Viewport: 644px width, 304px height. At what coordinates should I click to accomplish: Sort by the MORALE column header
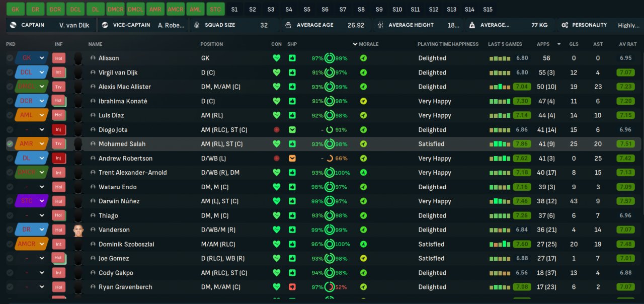(369, 44)
